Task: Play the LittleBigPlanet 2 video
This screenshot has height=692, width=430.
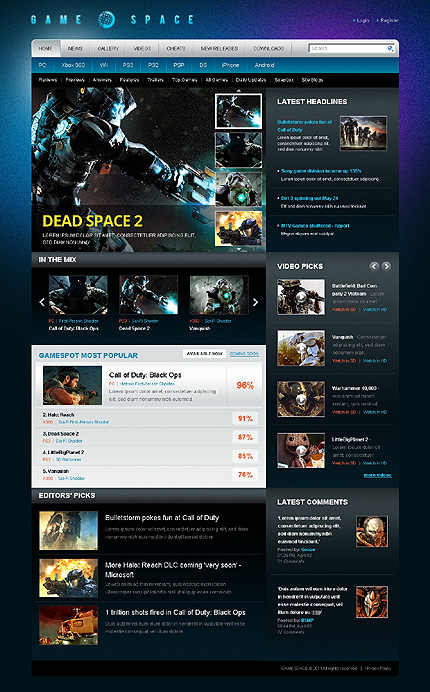Action: click(x=301, y=451)
